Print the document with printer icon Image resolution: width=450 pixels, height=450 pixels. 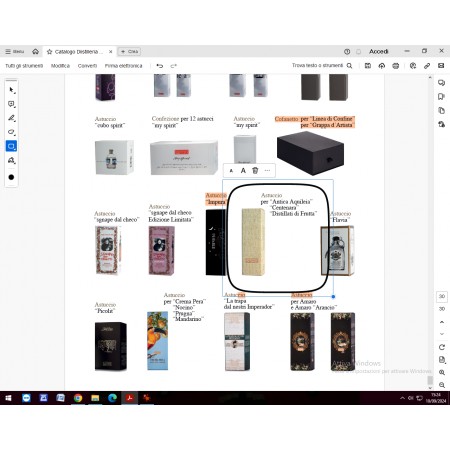(x=396, y=66)
